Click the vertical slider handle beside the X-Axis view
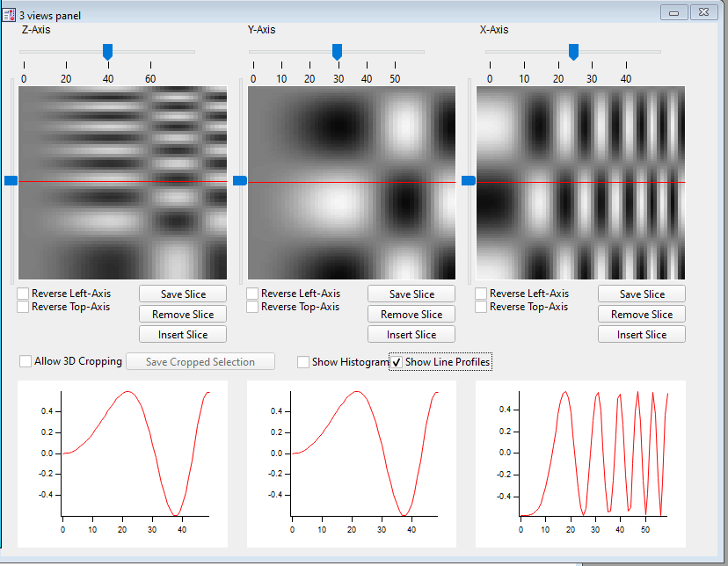Viewport: 728px width, 566px height. click(x=469, y=180)
